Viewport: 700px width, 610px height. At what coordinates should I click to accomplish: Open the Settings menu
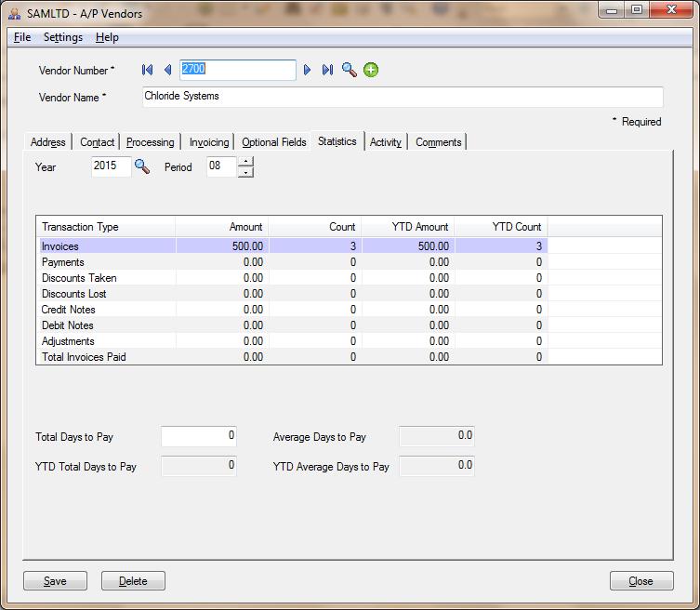click(x=63, y=37)
